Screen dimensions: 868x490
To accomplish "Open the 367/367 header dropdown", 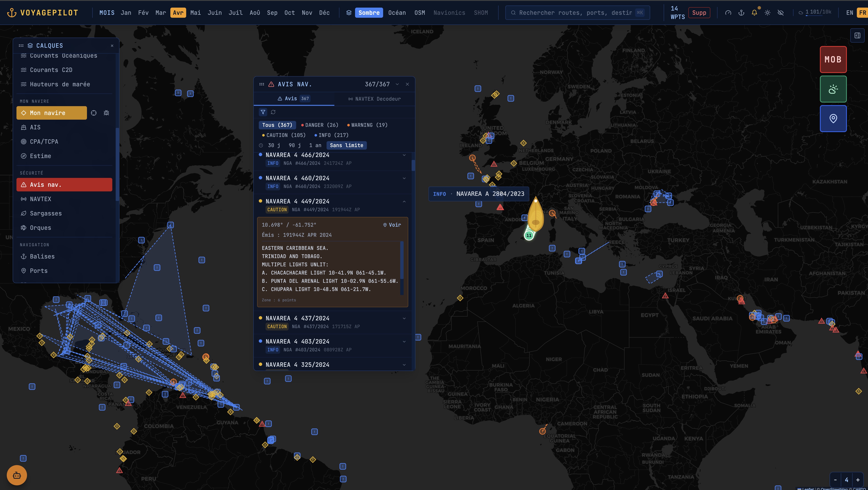I will [398, 84].
